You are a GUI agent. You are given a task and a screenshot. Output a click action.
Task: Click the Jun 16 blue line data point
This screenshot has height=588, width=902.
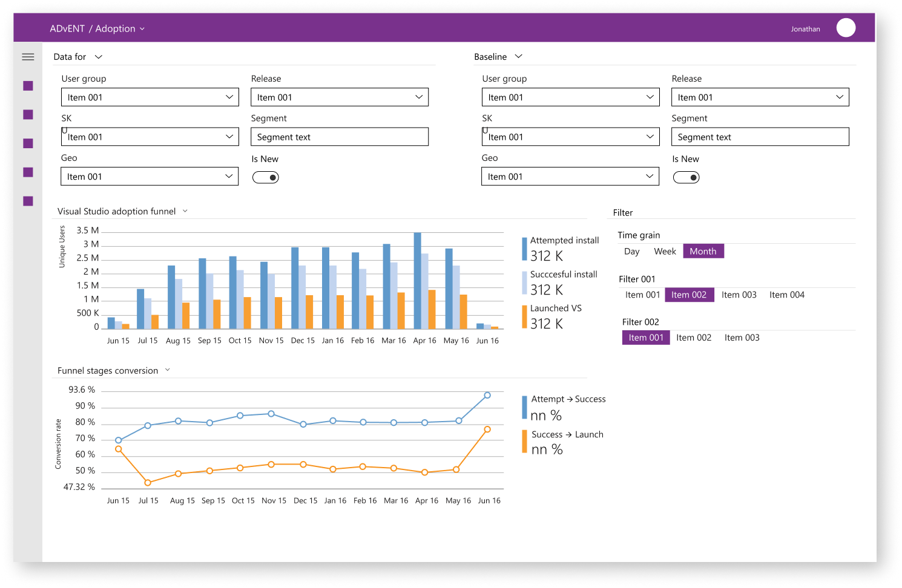tap(487, 395)
